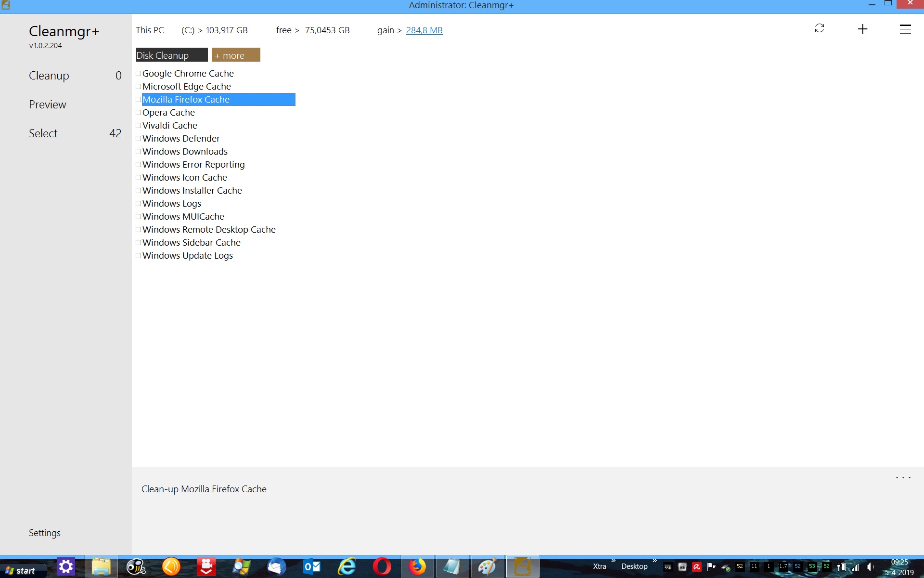This screenshot has width=924, height=578.
Task: Check the Windows Defender checkbox
Action: pyautogui.click(x=139, y=139)
